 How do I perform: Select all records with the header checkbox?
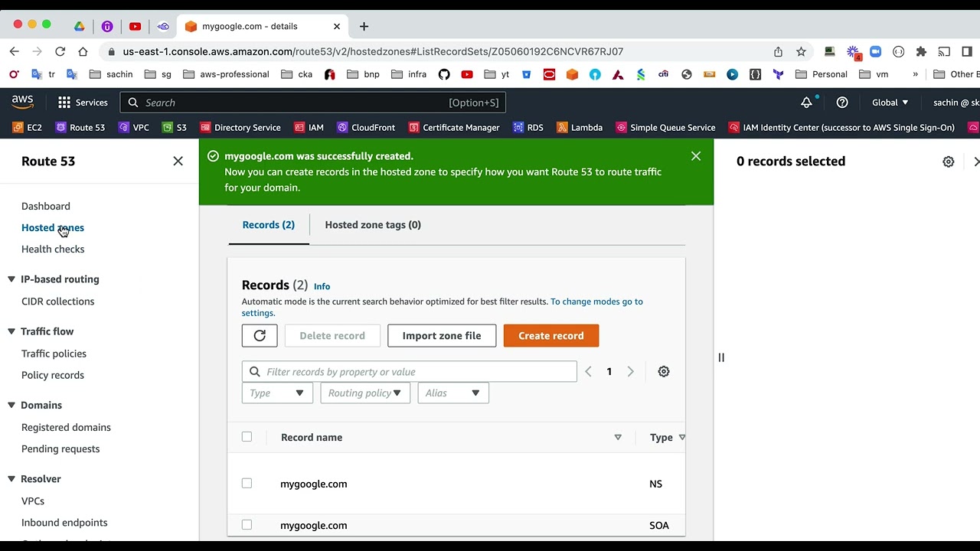coord(247,437)
